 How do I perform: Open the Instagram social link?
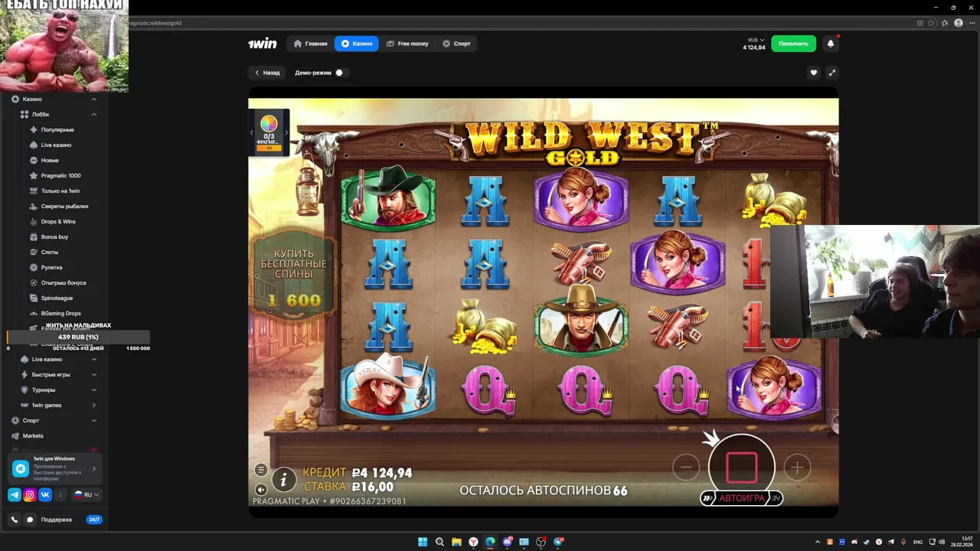click(x=30, y=495)
